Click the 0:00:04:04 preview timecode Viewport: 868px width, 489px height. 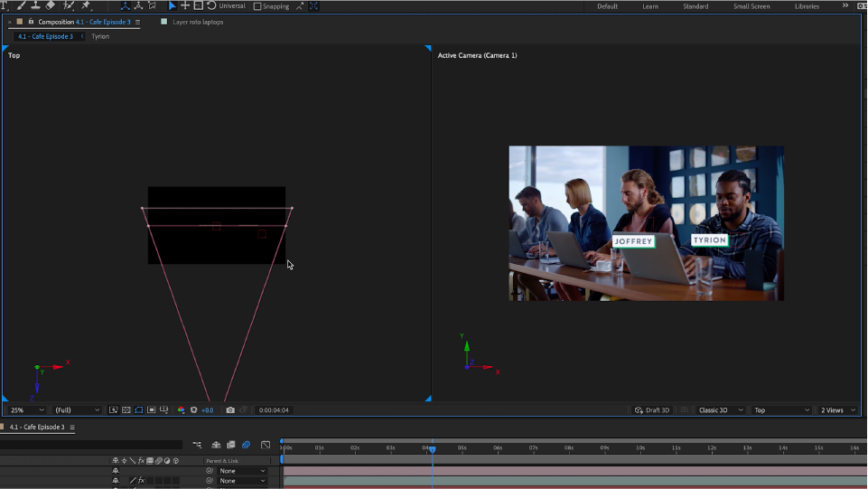(274, 410)
